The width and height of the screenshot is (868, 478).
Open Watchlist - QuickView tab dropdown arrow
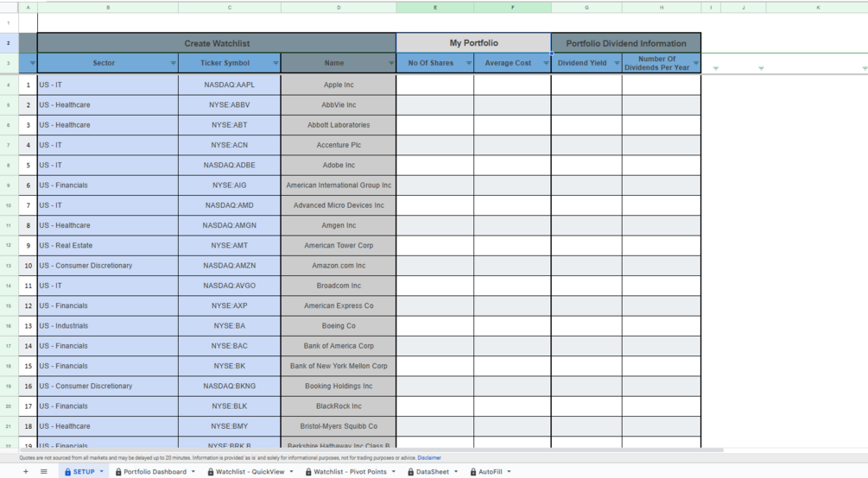[x=291, y=471]
